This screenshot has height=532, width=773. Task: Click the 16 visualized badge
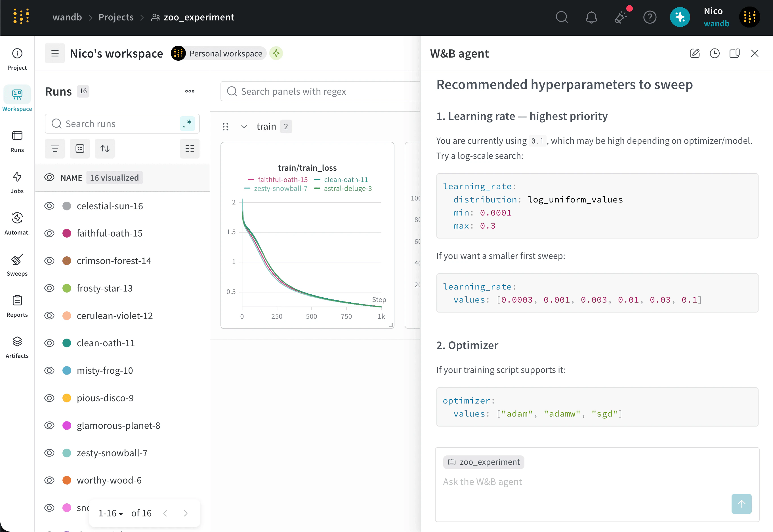coord(114,178)
